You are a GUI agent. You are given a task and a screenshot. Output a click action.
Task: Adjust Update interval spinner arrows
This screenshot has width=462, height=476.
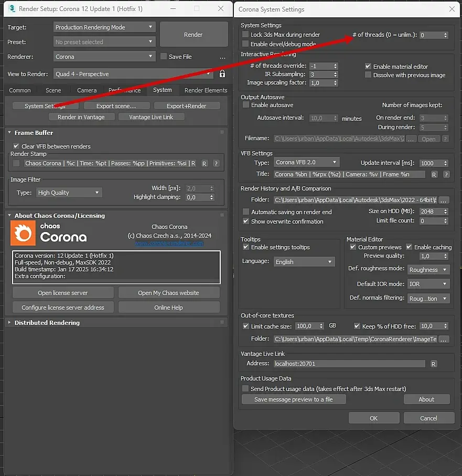pos(445,163)
